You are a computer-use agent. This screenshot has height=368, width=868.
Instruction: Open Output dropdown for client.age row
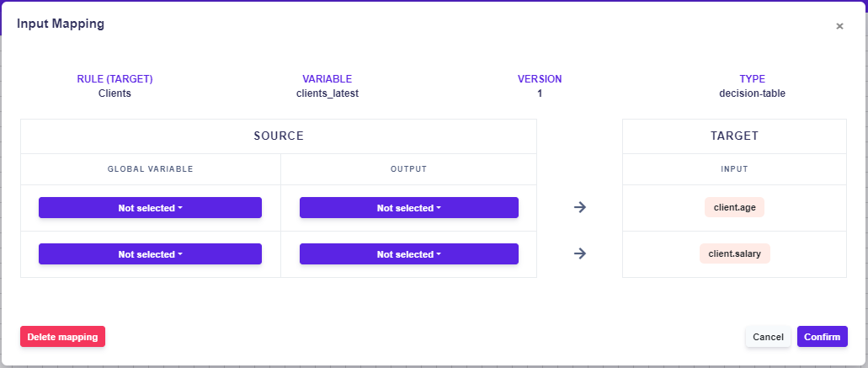[408, 208]
